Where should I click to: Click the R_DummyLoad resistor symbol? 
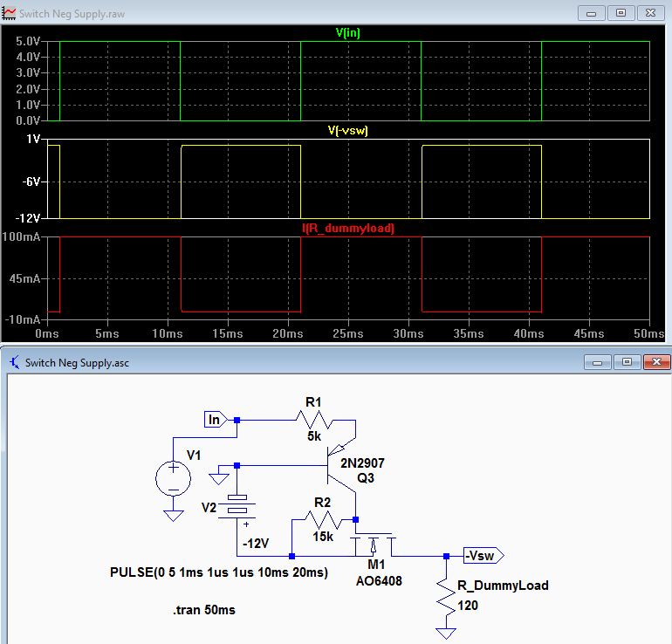pyautogui.click(x=446, y=596)
